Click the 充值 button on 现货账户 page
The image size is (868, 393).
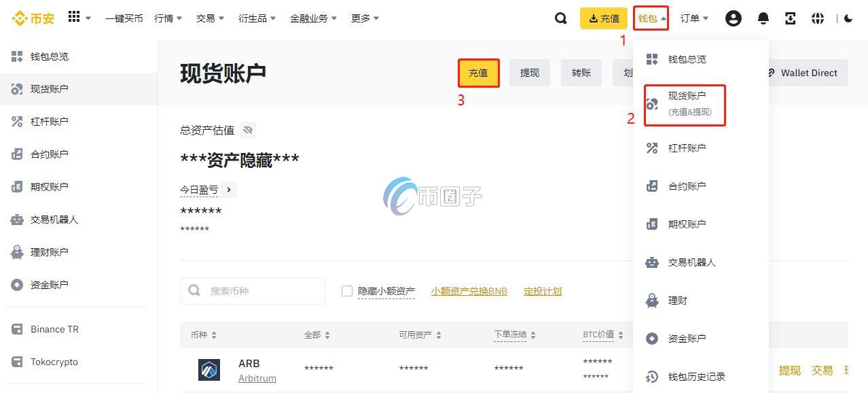tap(478, 73)
